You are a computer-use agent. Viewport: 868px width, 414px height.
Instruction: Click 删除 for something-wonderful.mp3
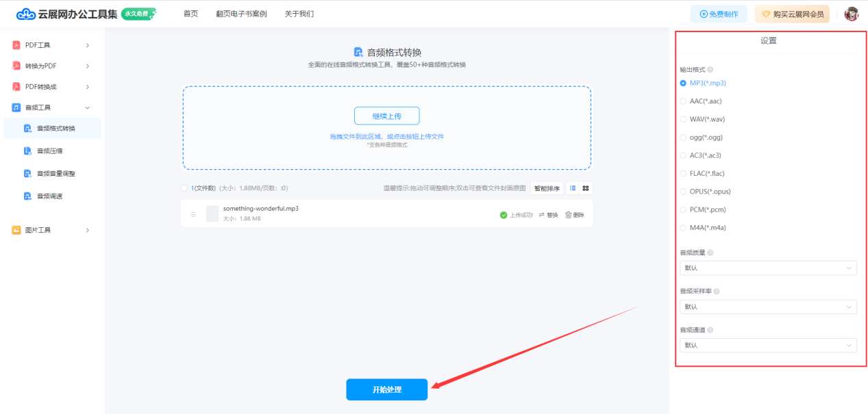[x=575, y=215]
